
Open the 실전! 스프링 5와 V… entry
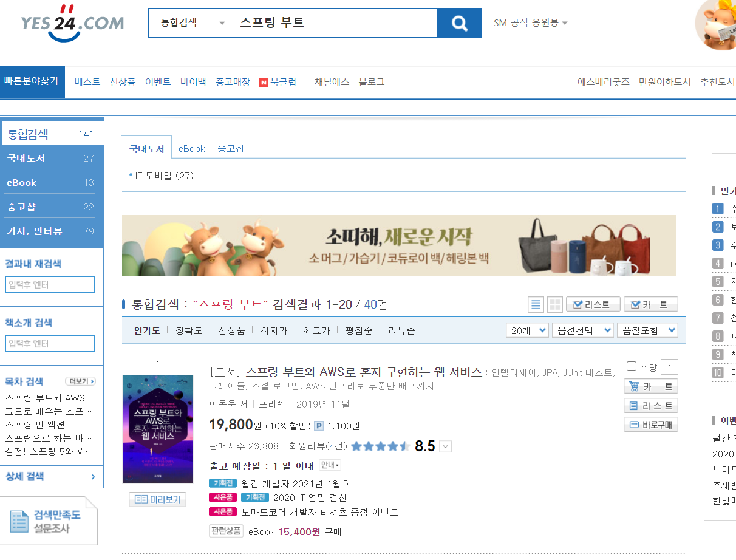[x=49, y=451]
